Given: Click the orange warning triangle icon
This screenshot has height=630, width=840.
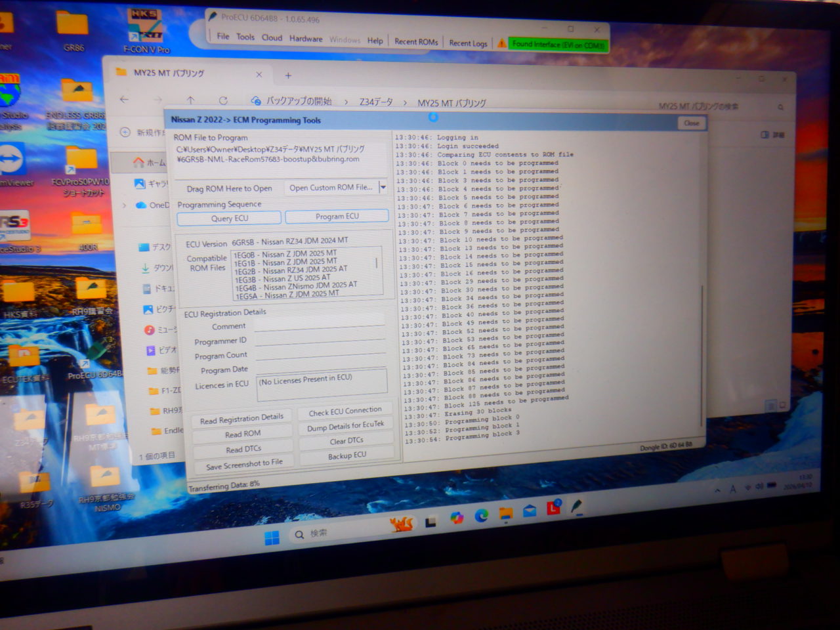Looking at the screenshot, I should point(501,43).
